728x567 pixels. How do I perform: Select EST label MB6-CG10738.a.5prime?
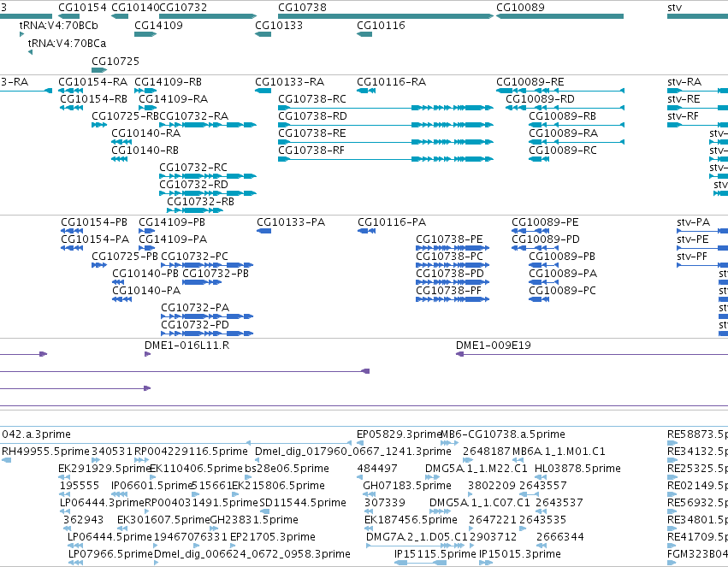[x=502, y=434]
